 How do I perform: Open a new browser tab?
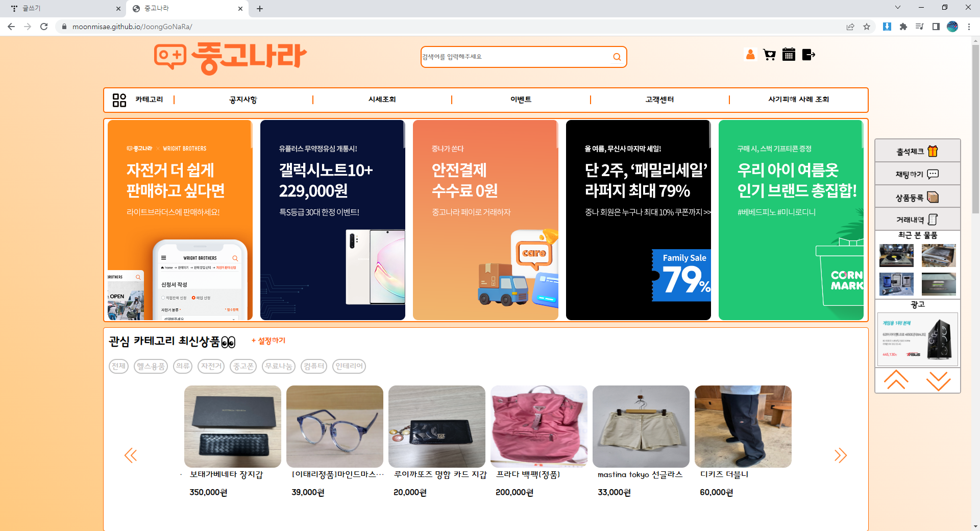260,9
